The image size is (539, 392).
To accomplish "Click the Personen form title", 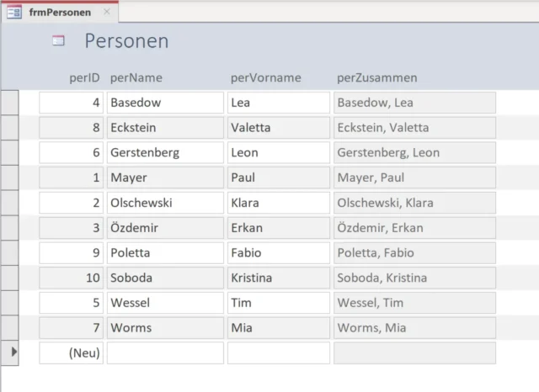I will (126, 40).
